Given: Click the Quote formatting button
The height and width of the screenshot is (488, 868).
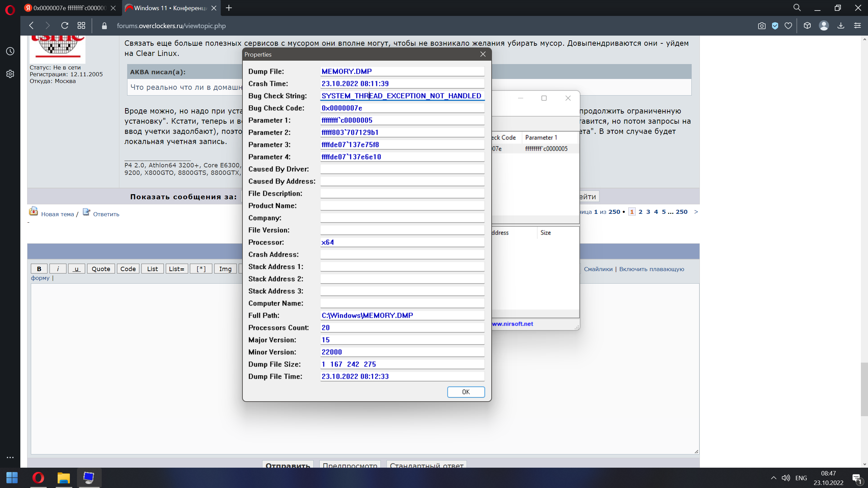Looking at the screenshot, I should click(x=101, y=269).
